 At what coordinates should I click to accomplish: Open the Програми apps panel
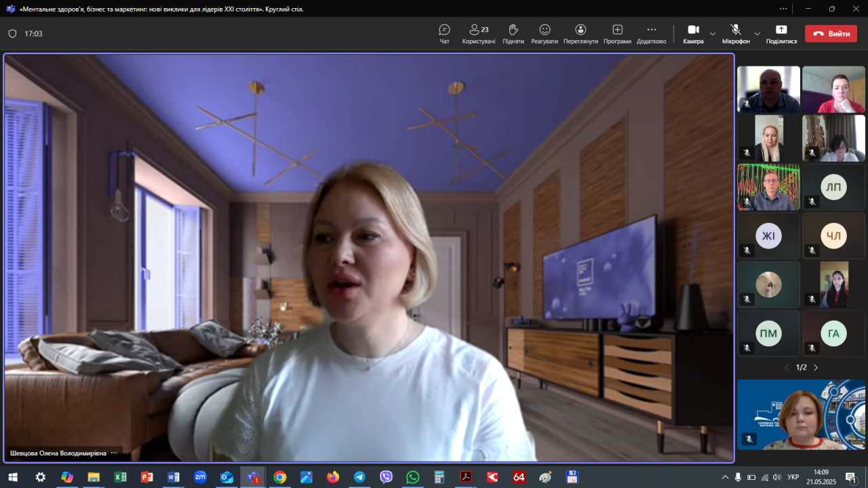[617, 34]
